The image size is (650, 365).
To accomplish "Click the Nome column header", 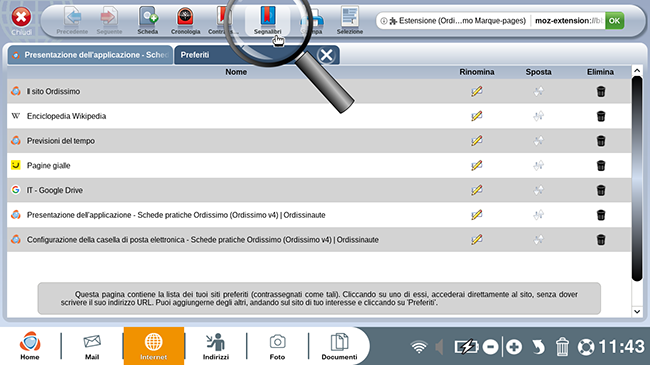I will click(x=236, y=72).
